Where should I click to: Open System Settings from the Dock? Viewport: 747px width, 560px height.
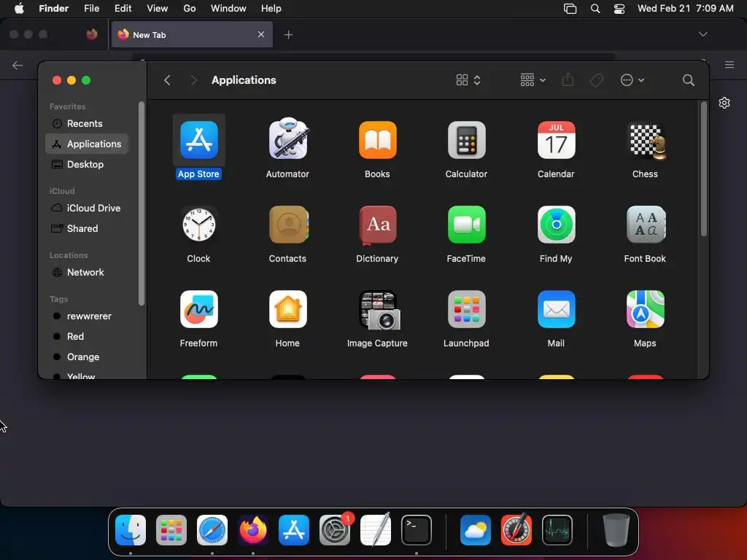click(x=334, y=530)
